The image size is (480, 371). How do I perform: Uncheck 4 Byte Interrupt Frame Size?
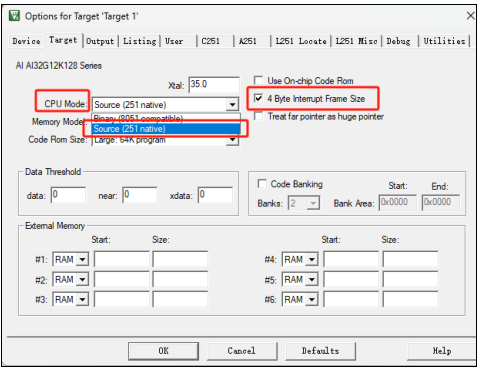coord(258,98)
